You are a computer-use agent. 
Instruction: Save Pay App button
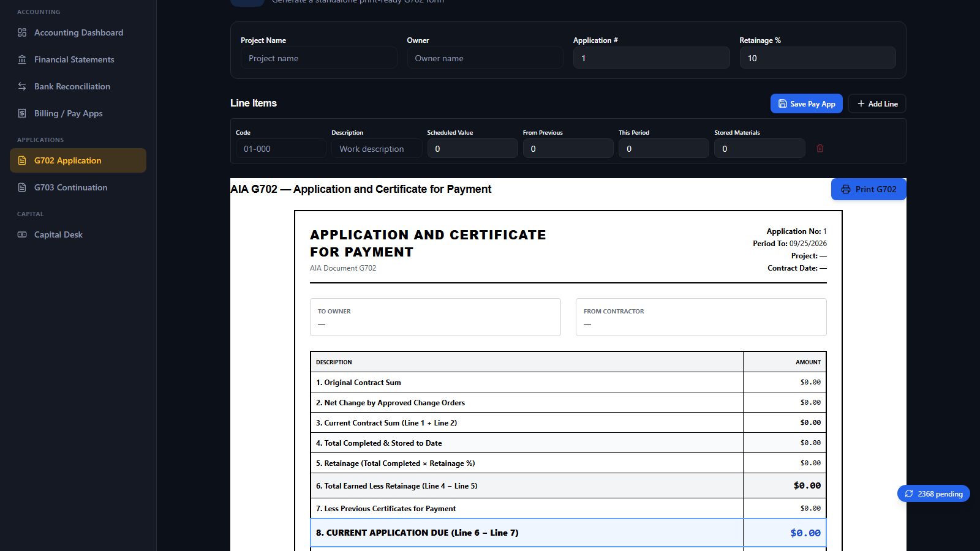[x=807, y=103]
